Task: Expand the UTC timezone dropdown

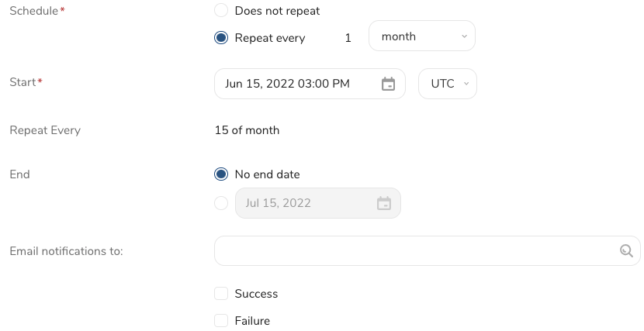Action: (447, 84)
